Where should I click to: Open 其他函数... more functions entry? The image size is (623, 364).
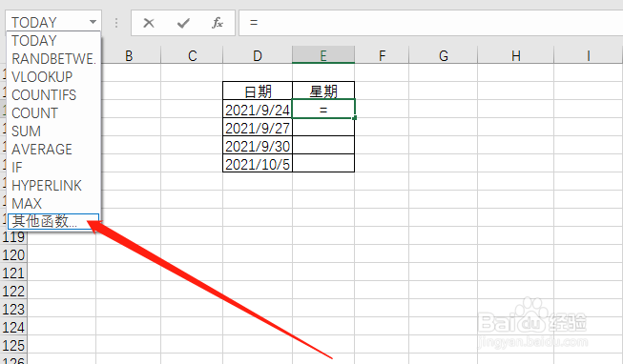click(x=53, y=221)
